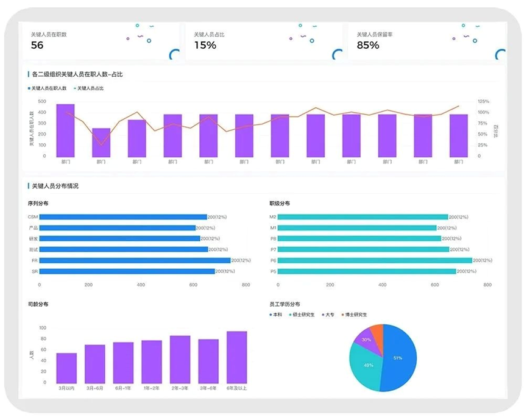Select the 关键人员保留率 85% card
The image size is (527, 420).
point(427,41)
